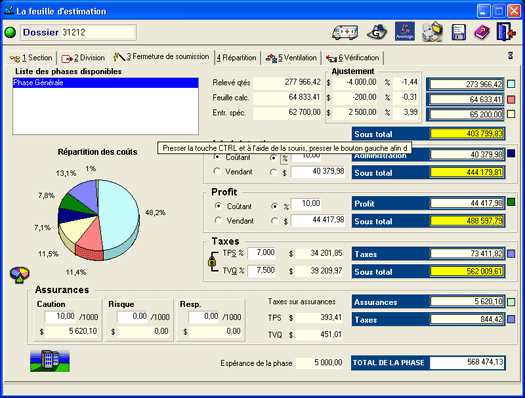The width and height of the screenshot is (525, 398).
Task: Click the green Profit color swatch
Action: (x=511, y=202)
